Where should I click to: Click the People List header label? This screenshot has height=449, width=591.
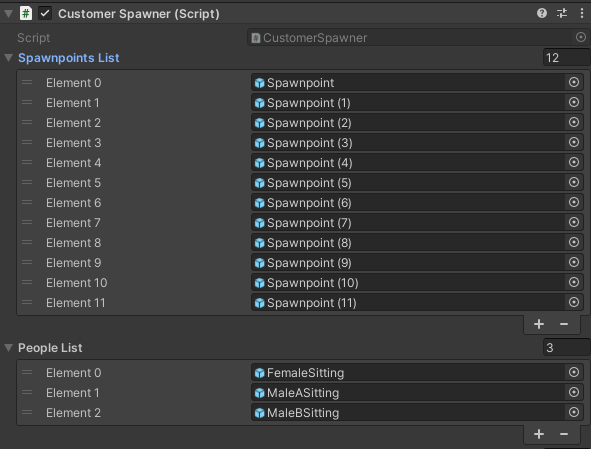(50, 348)
